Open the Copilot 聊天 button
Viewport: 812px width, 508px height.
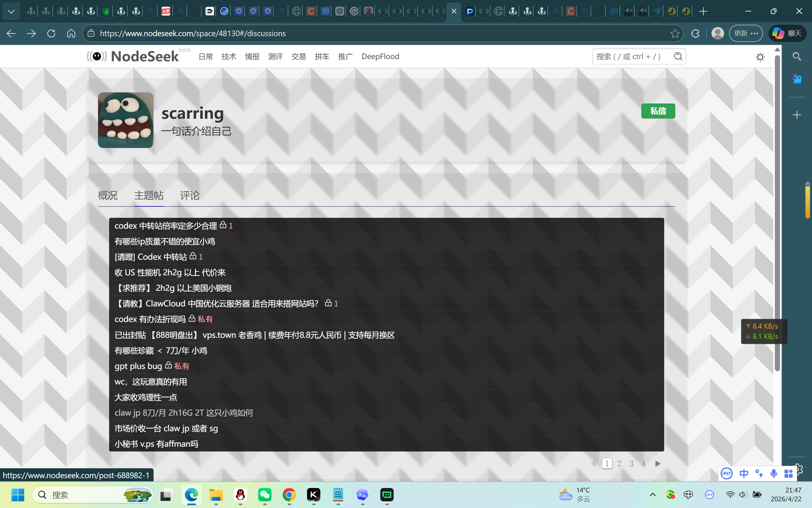787,33
